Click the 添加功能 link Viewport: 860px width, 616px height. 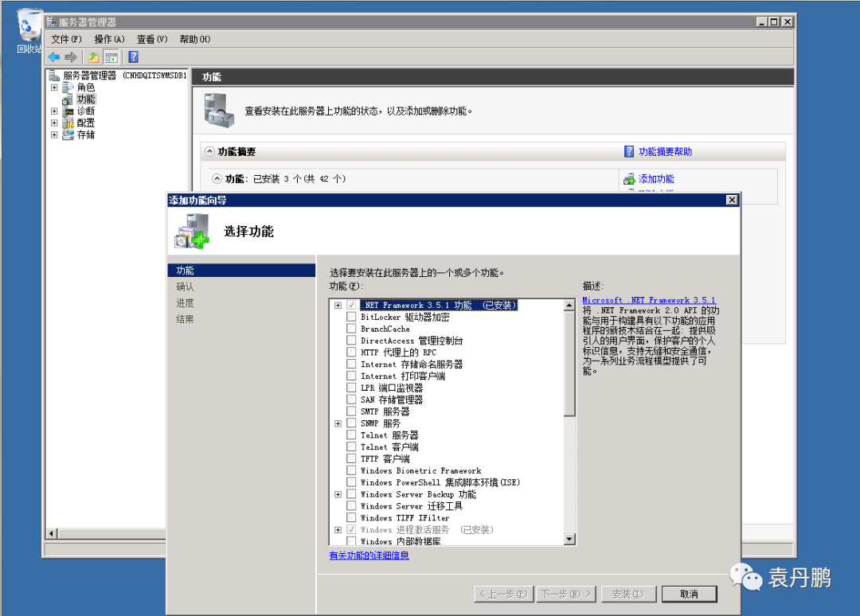pyautogui.click(x=656, y=179)
